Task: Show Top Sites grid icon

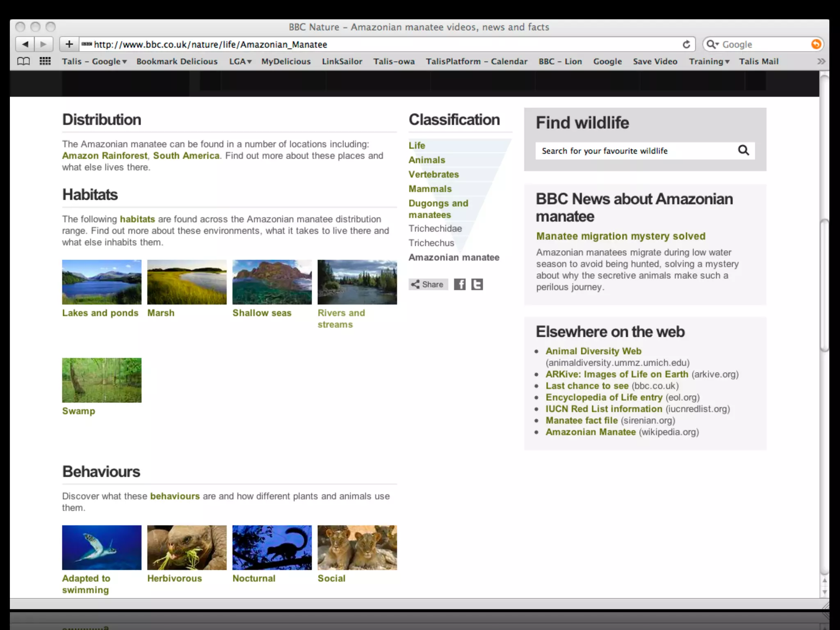Action: (x=45, y=62)
